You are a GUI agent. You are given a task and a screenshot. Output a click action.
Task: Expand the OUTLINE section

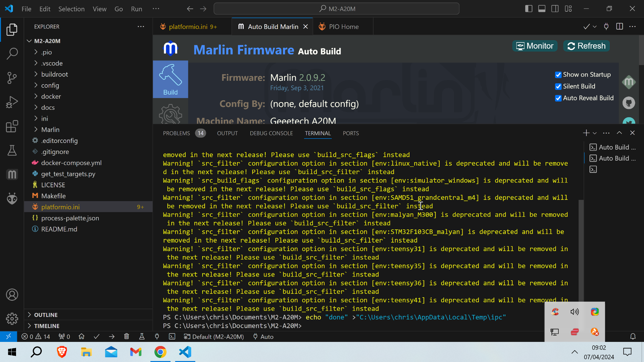pyautogui.click(x=46, y=315)
